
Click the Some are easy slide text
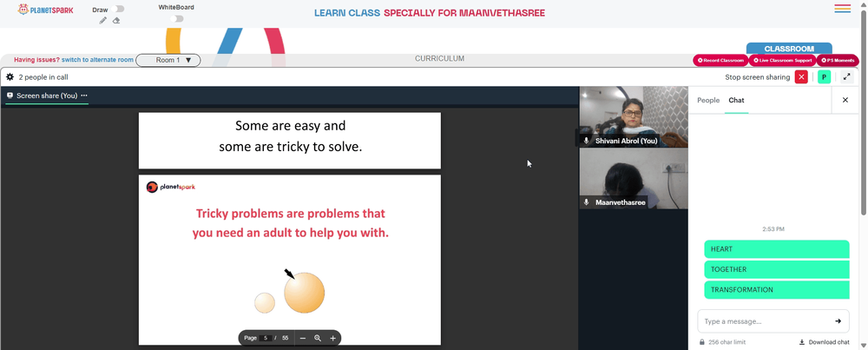(290, 136)
